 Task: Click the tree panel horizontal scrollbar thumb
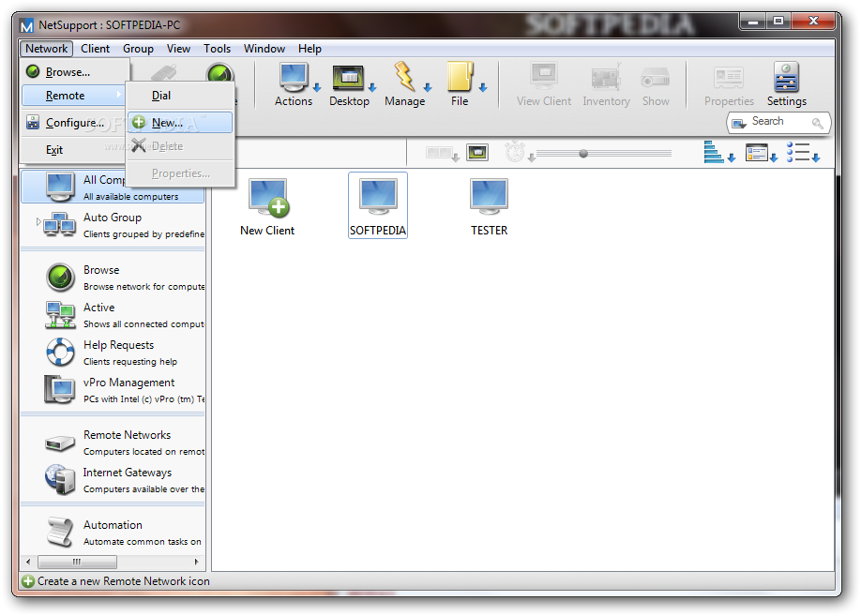click(x=77, y=562)
